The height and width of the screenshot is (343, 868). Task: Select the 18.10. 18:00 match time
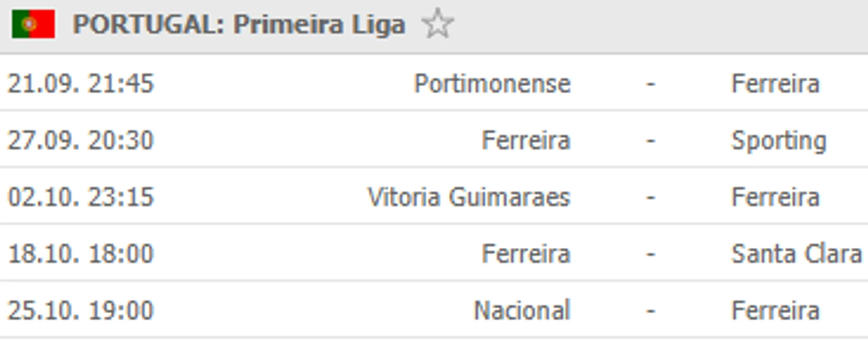81,254
